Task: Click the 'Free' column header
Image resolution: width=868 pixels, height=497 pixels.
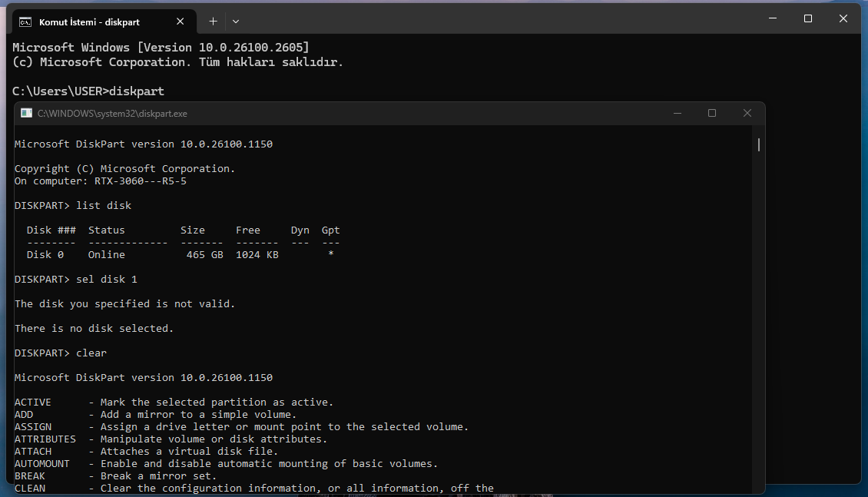Action: click(248, 230)
